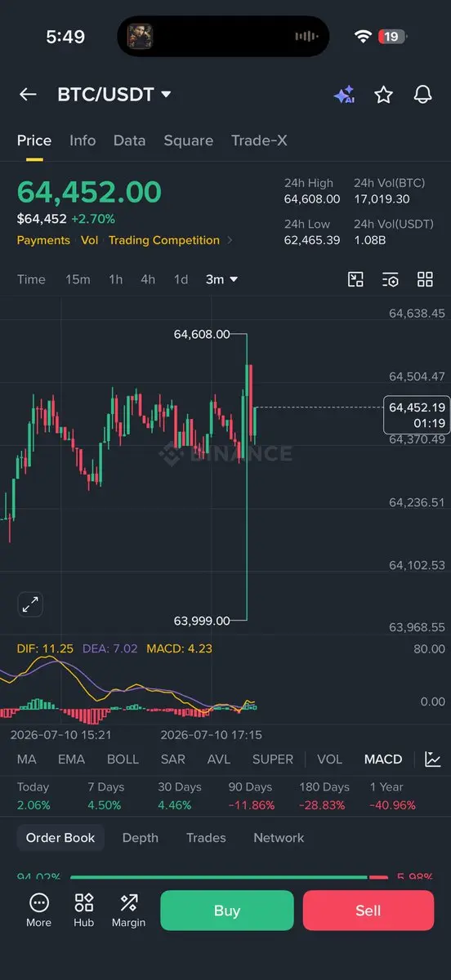Open the multi-chart grid layout icon

(x=425, y=279)
